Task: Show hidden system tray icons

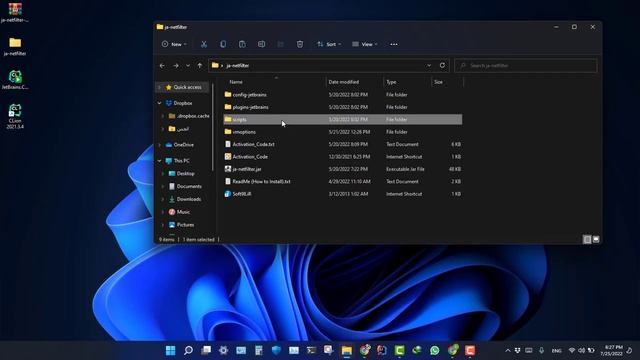Action: [x=508, y=351]
